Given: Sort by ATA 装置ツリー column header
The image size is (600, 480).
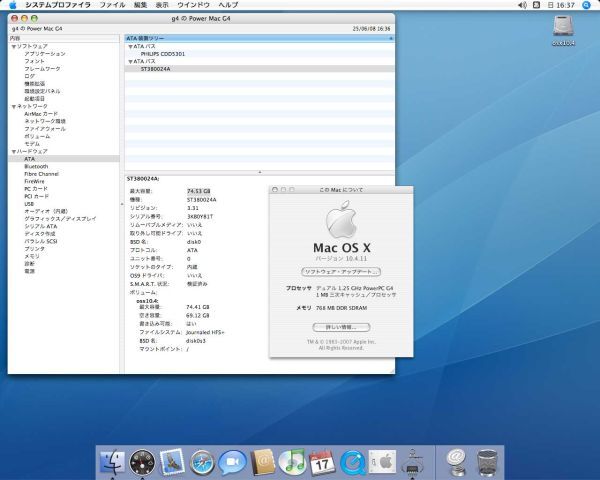Looking at the screenshot, I should point(259,38).
